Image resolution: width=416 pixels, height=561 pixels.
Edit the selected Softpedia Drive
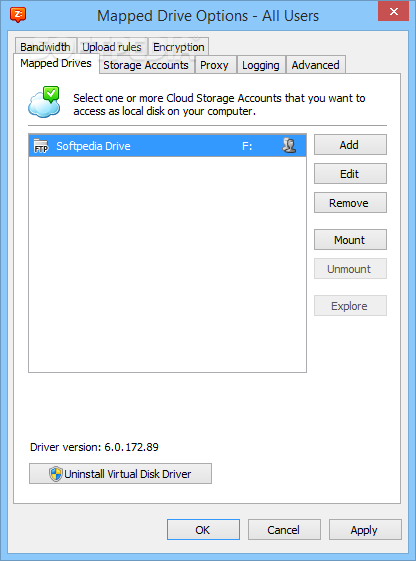pyautogui.click(x=350, y=174)
